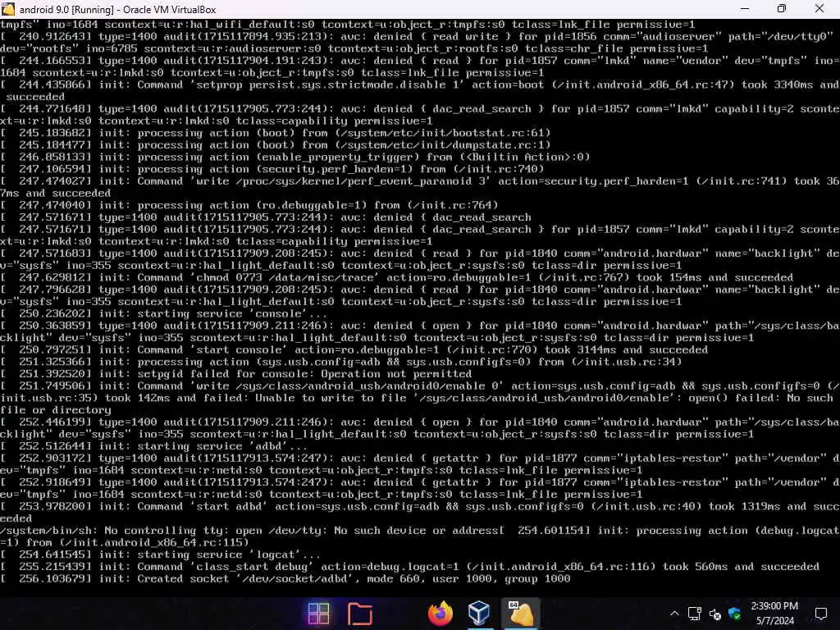Restore down the VirtualBox window
The image size is (840, 630).
(782, 9)
